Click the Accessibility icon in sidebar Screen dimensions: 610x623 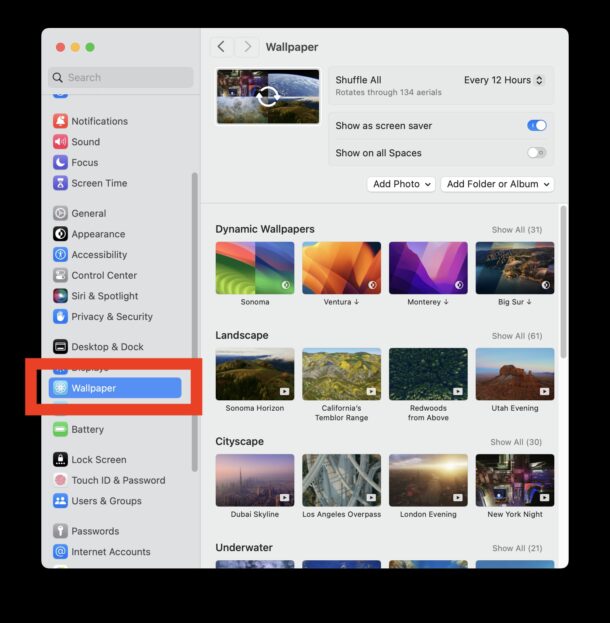click(60, 255)
